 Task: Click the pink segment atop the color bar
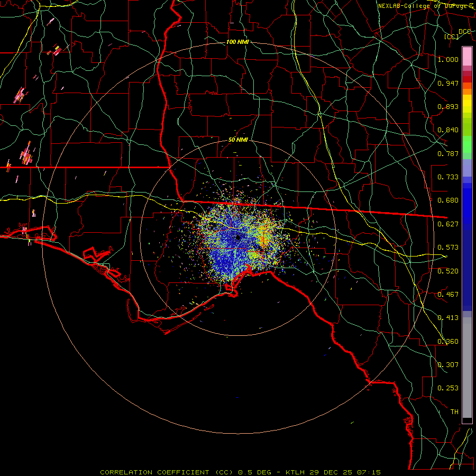pyautogui.click(x=467, y=57)
